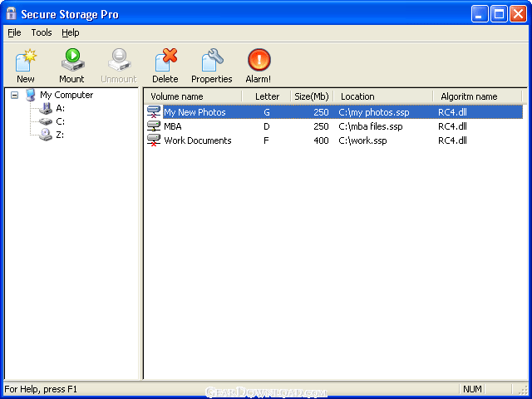The image size is (532, 399).
Task: Sort by the Algoritm name column header
Action: click(x=477, y=96)
